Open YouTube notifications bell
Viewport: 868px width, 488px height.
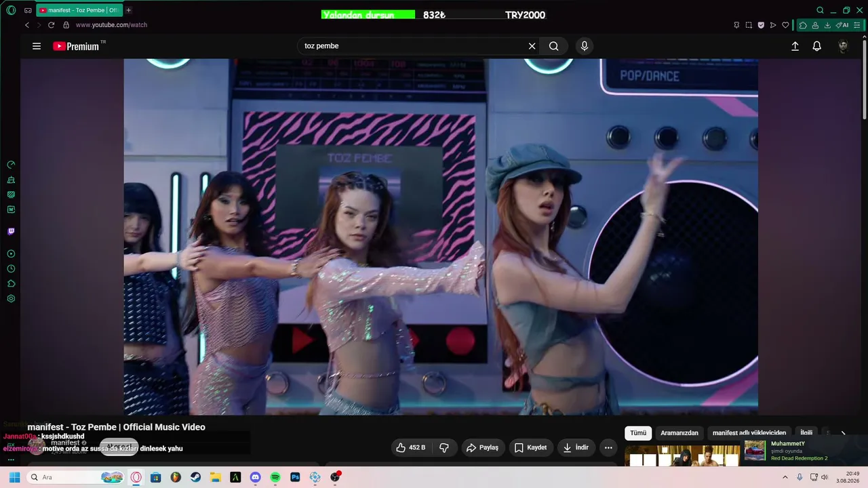[817, 46]
